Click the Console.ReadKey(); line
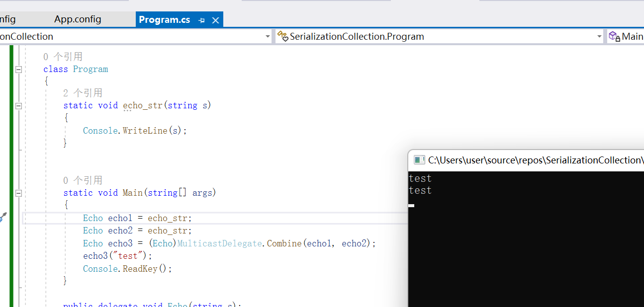 point(127,269)
